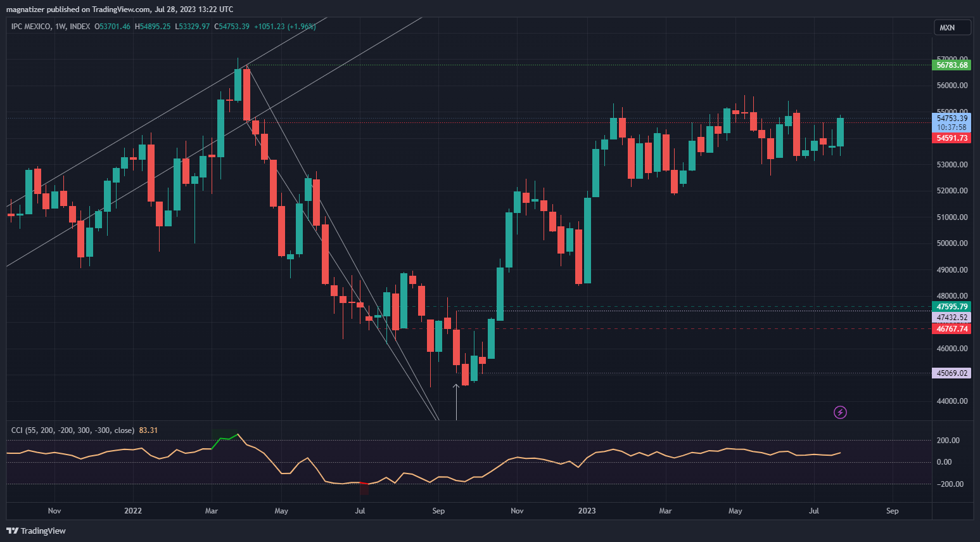Select the green 47595.79 price label

pos(952,307)
